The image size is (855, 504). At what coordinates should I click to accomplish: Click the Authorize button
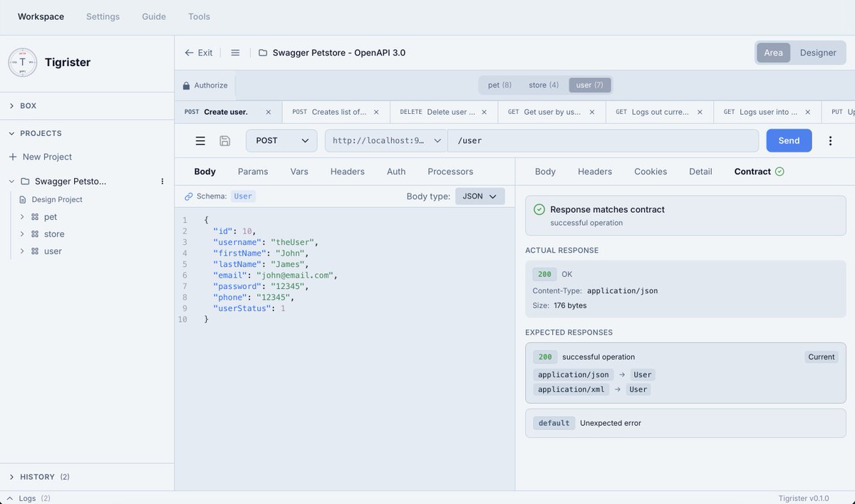[205, 85]
